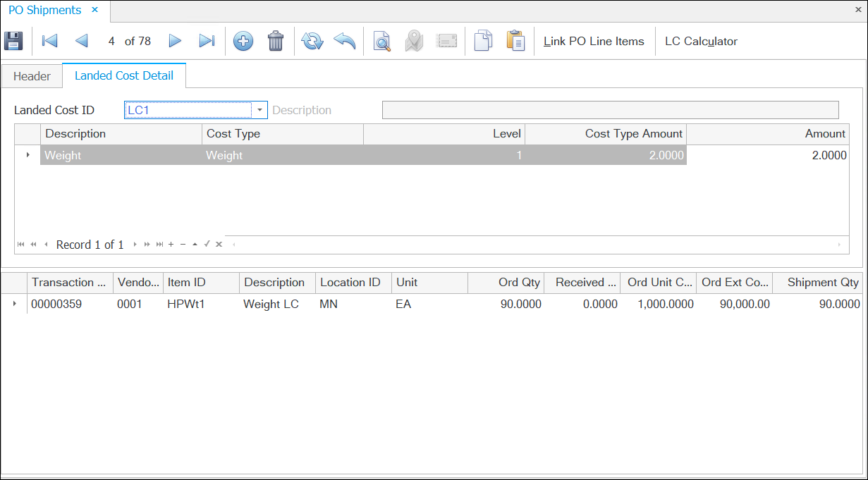Click the Refresh arrows icon
The height and width of the screenshot is (480, 868).
(x=312, y=41)
